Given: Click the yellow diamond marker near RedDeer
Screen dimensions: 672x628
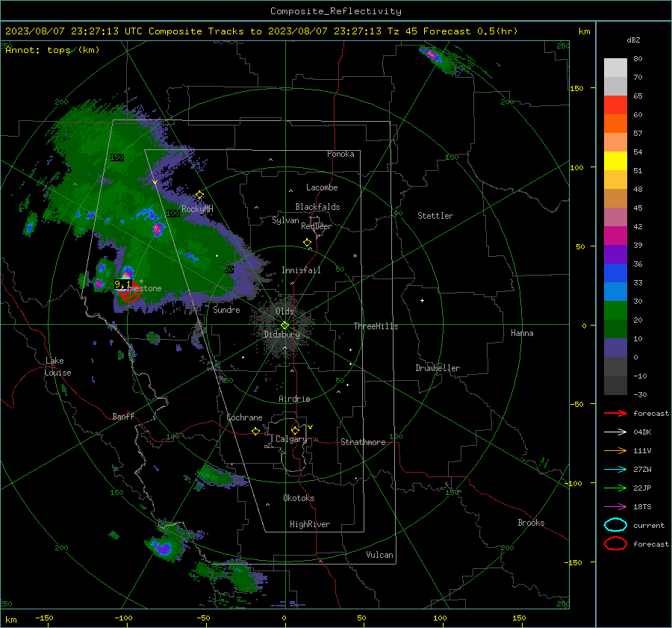Looking at the screenshot, I should (308, 243).
